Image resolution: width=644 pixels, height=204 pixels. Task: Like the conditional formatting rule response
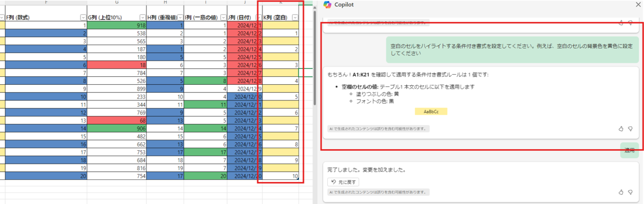click(621, 129)
